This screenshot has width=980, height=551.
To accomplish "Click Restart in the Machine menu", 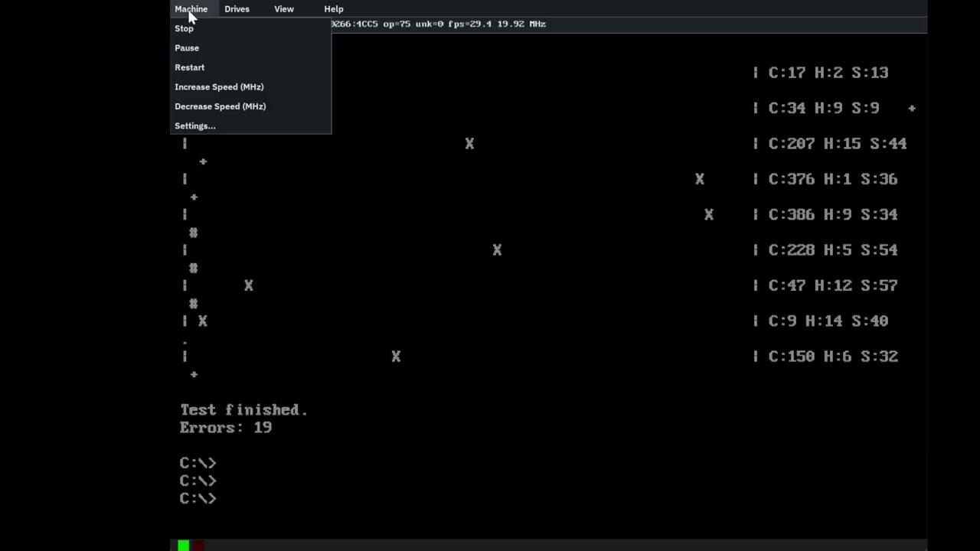I will pos(250,67).
